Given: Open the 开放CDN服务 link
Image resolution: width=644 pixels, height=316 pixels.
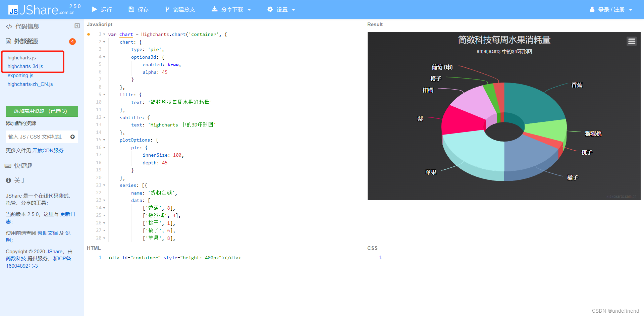Looking at the screenshot, I should click(x=48, y=151).
